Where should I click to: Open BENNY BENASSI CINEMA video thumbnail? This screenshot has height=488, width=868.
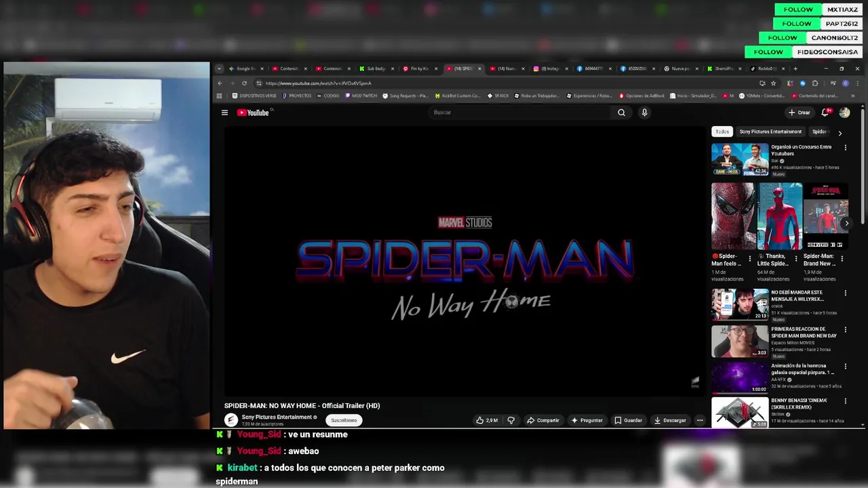(739, 412)
